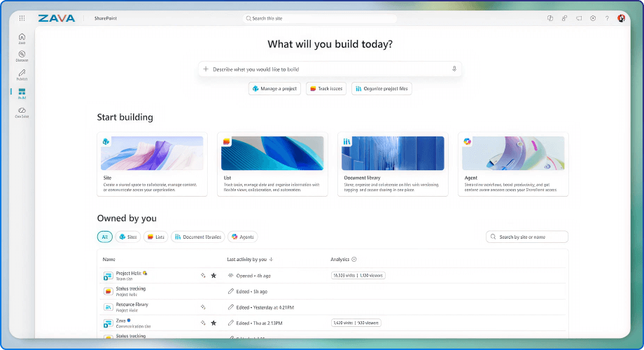The height and width of the screenshot is (350, 644).
Task: Select the All filter pill
Action: pyautogui.click(x=105, y=237)
